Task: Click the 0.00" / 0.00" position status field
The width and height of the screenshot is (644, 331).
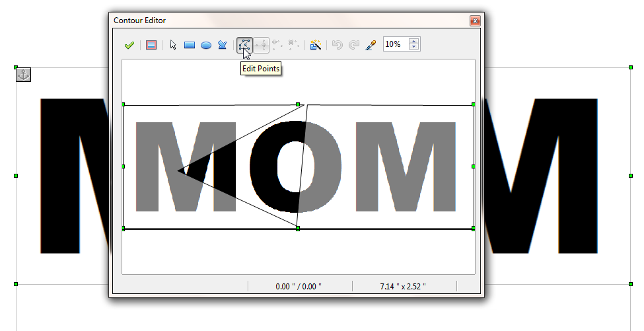Action: click(300, 286)
